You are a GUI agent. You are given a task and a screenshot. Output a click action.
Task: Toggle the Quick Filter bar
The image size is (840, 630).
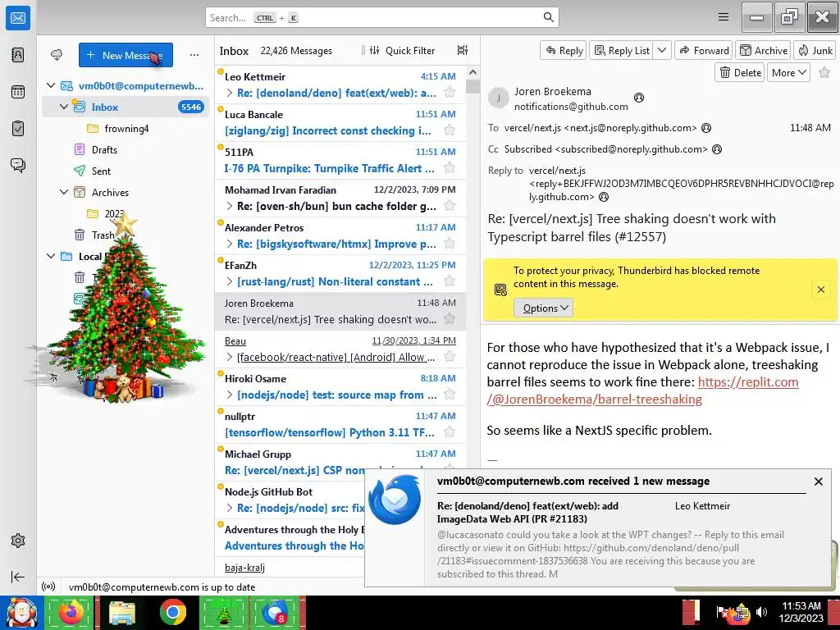[x=402, y=50]
